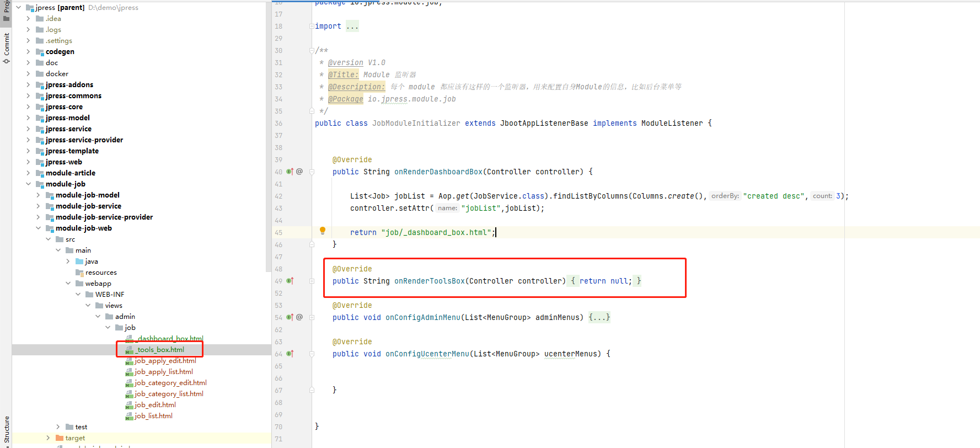Collapse onConfigUcenterMenu method fold toggle
Viewport: 980px width, 448px height.
point(312,354)
